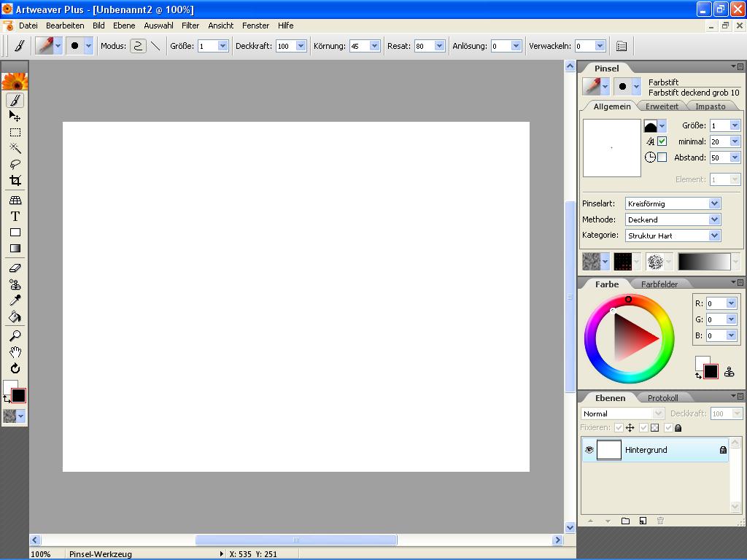Toggle the fixate transparency checkbox
The image size is (747, 560).
[643, 427]
